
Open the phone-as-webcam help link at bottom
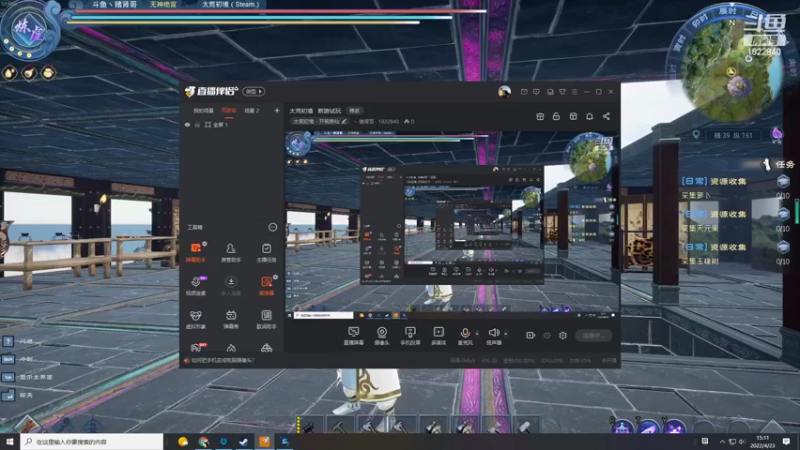(221, 360)
